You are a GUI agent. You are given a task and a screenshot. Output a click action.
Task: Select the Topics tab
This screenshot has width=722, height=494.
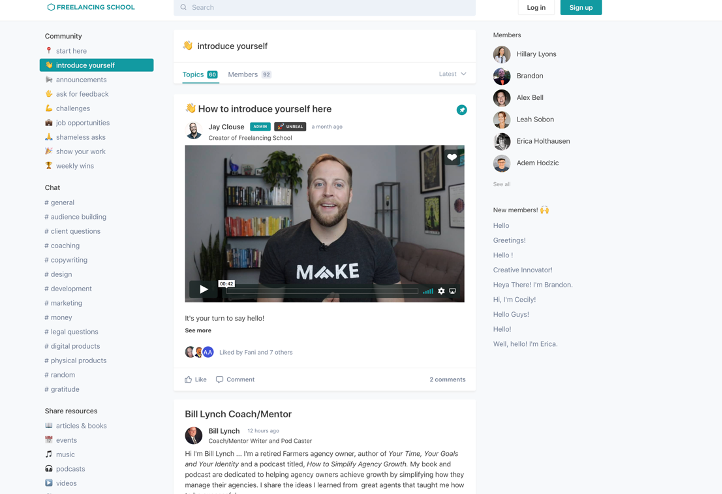[x=200, y=75]
